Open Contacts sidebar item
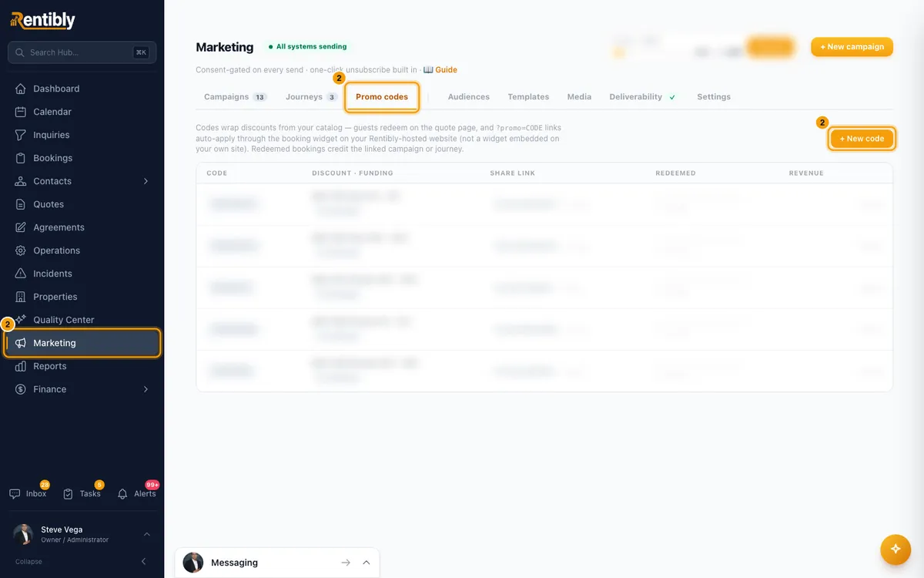The image size is (924, 578). pos(82,181)
